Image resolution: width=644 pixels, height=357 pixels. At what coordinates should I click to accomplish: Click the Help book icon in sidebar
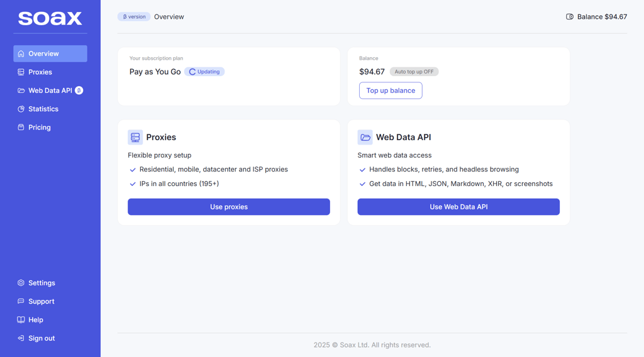[x=21, y=320]
